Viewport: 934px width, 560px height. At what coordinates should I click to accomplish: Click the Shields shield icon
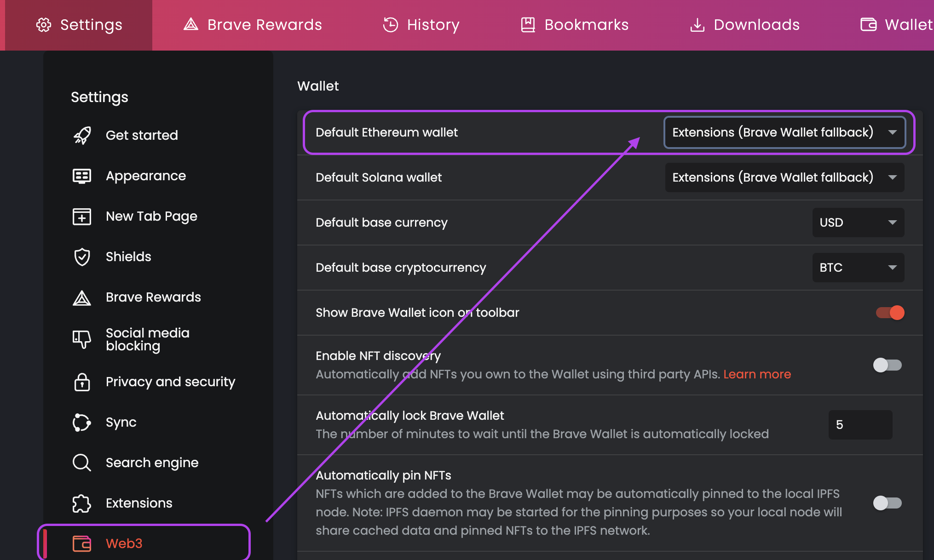(x=82, y=257)
